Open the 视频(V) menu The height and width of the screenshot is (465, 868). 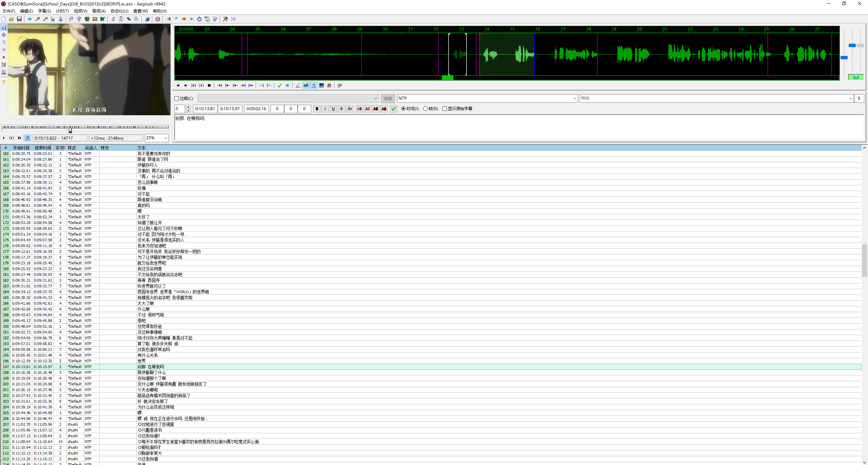[80, 11]
